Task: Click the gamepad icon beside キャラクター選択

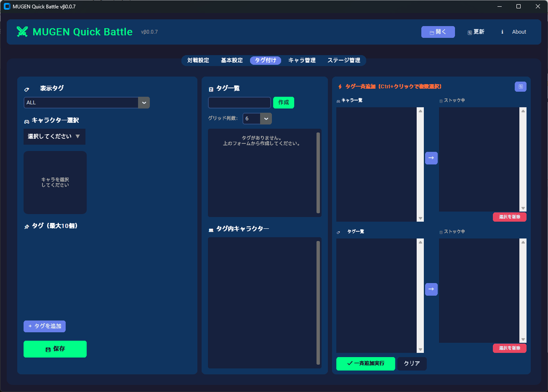Action: [x=27, y=121]
